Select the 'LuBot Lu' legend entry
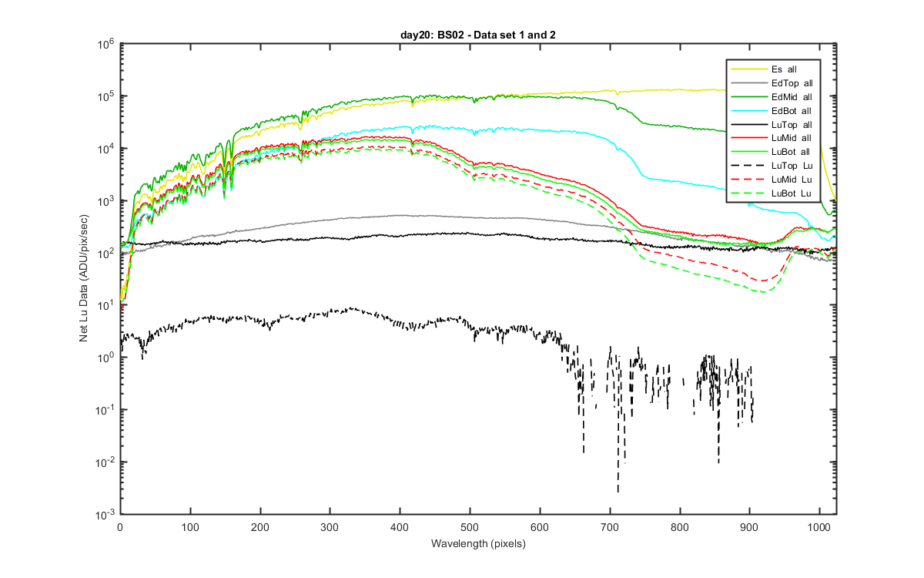The width and height of the screenshot is (924, 578). 772,193
